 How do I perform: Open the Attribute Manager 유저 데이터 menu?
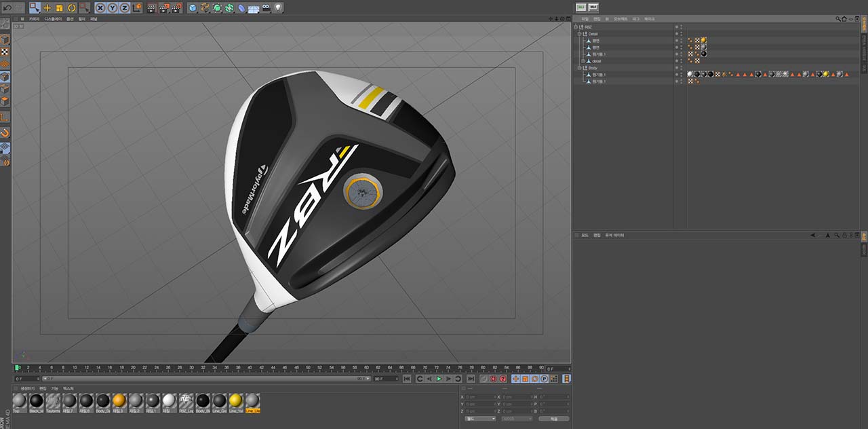pos(615,235)
